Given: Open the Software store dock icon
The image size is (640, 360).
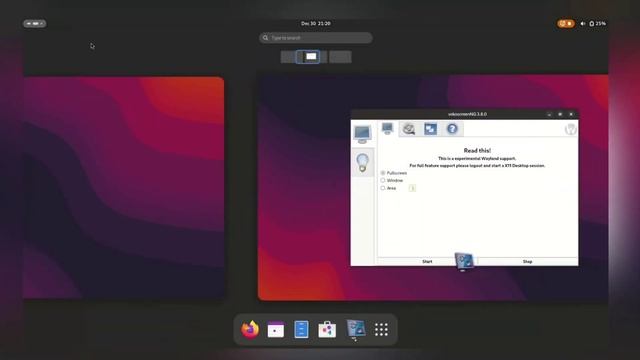Looking at the screenshot, I should coord(327,329).
